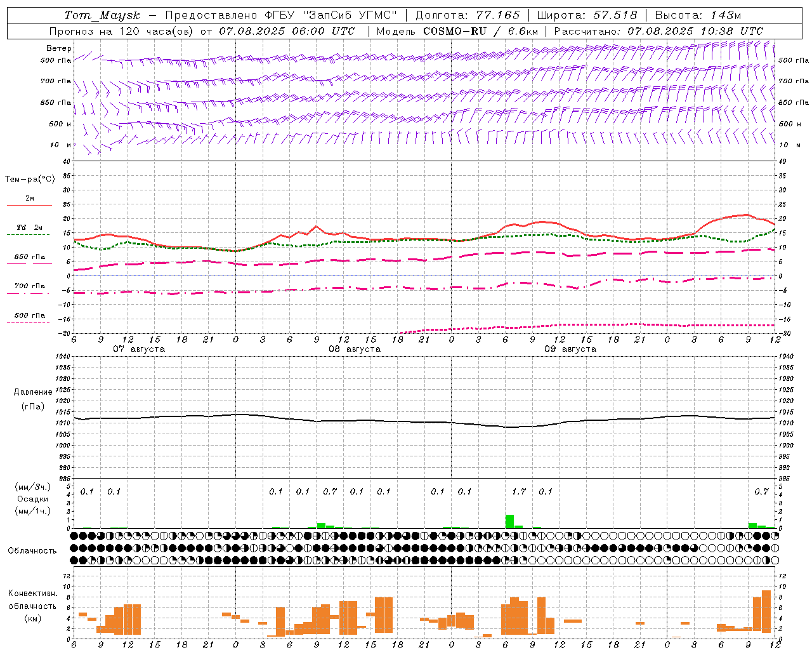Viewport: 812px width, 650px height.
Task: Select the text Предоставлено ФГБУ "ЗапСиб УГМС"
Action: click(281, 15)
